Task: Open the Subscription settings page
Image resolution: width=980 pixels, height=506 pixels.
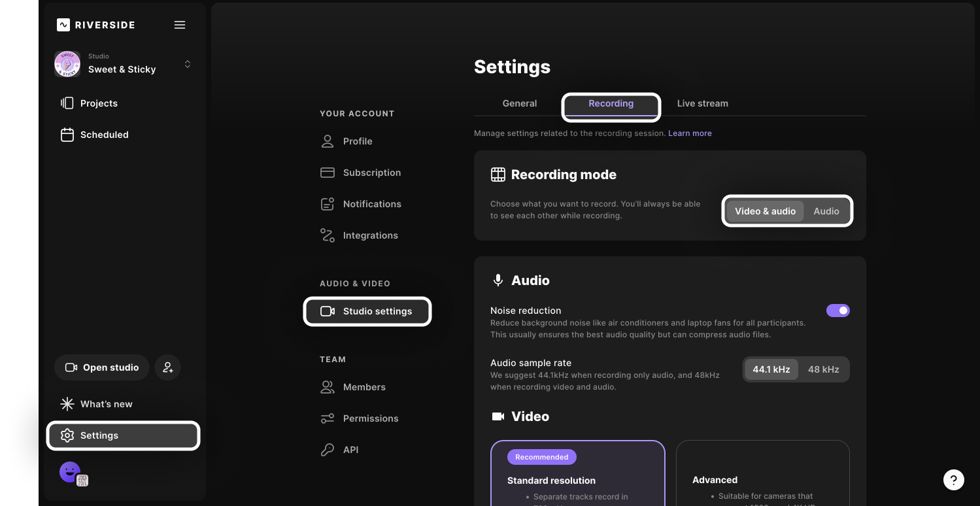Action: click(371, 173)
